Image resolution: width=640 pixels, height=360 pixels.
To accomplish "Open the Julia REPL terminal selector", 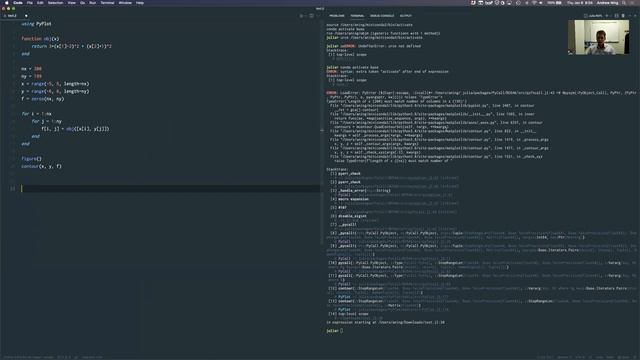I will [x=594, y=16].
